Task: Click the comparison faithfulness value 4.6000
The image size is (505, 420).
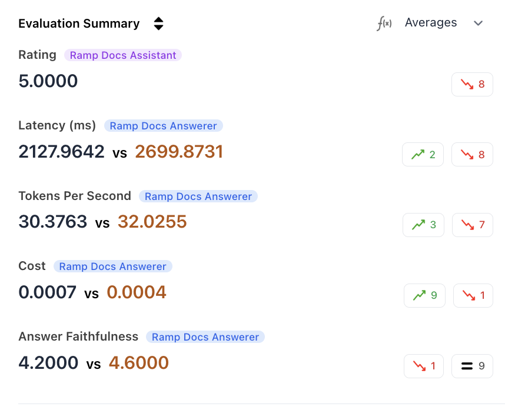Action: (x=138, y=363)
